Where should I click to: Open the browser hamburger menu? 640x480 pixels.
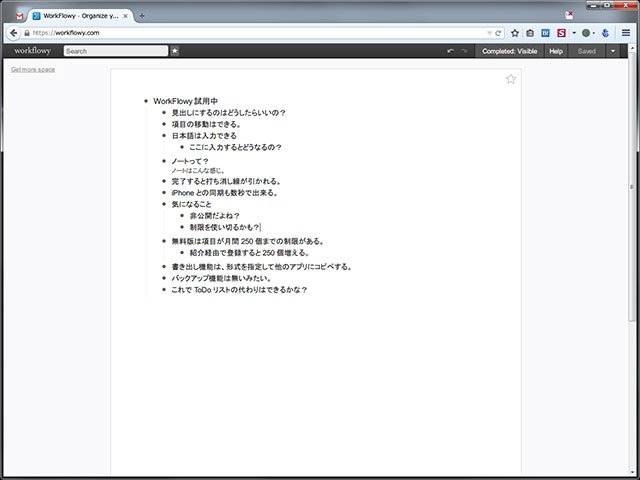pyautogui.click(x=626, y=33)
